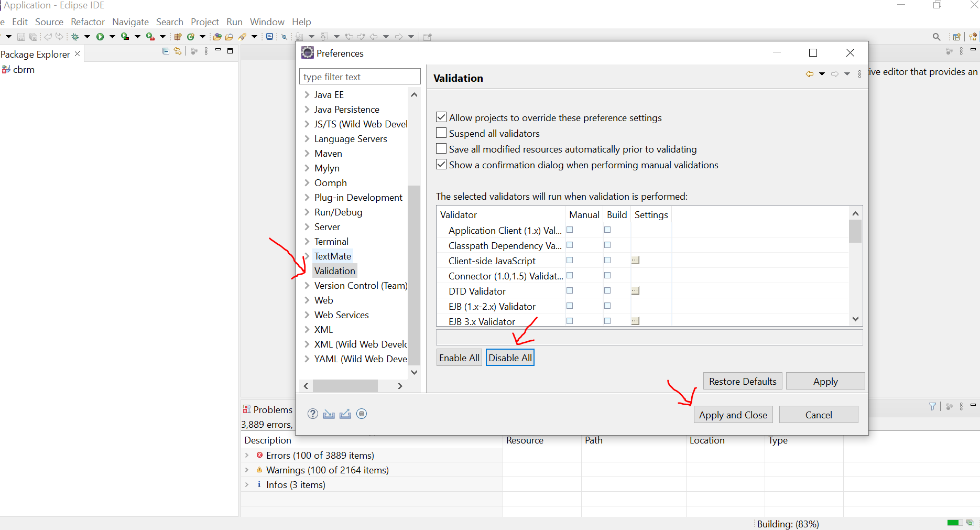
Task: Click Apply and Close button
Action: (733, 415)
